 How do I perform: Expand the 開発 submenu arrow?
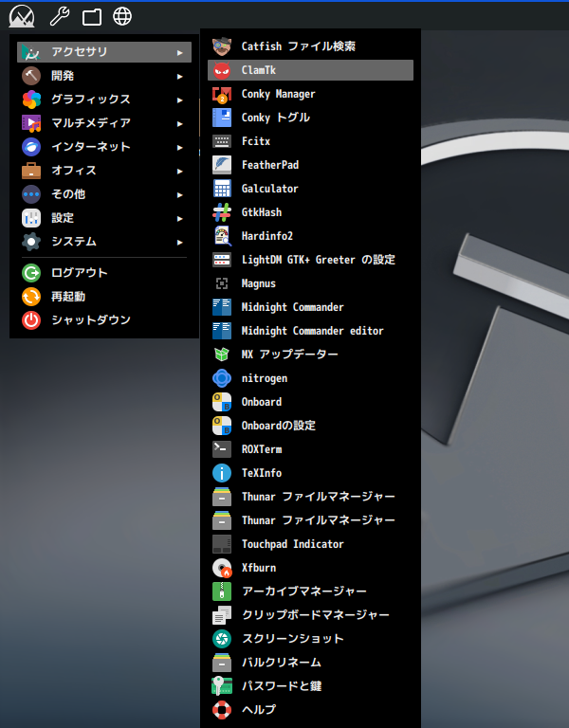[180, 76]
